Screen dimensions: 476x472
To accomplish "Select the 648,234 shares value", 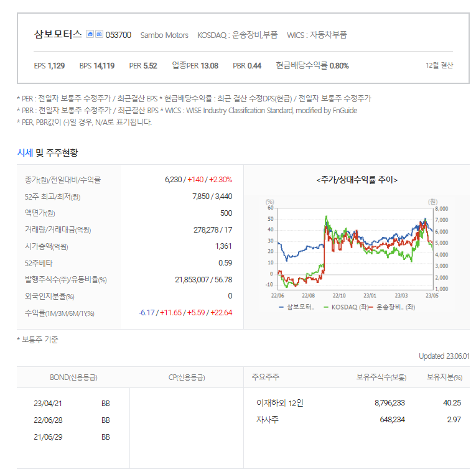I will point(392,420).
